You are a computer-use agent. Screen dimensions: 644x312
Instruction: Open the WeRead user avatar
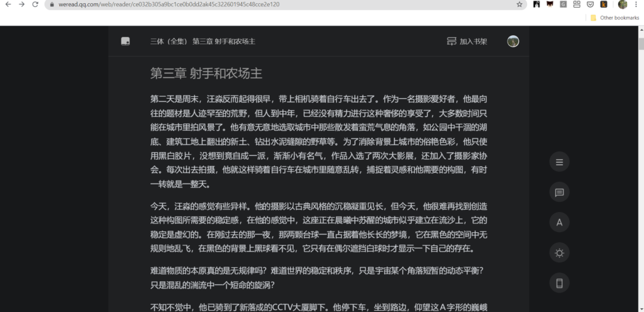513,41
